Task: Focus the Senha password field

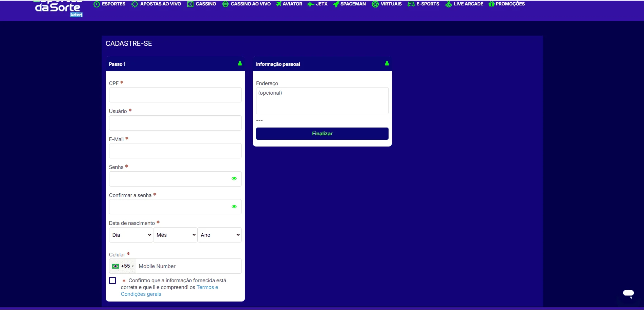Action: 175,179
